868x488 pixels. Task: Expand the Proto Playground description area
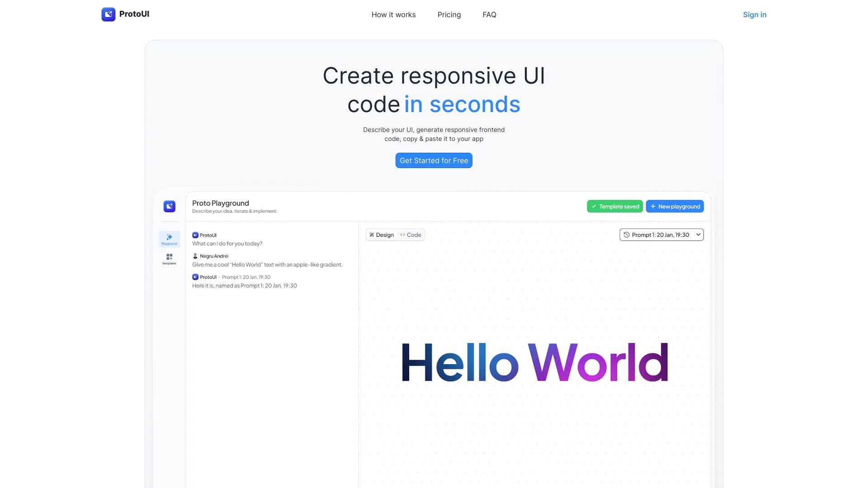click(x=234, y=211)
